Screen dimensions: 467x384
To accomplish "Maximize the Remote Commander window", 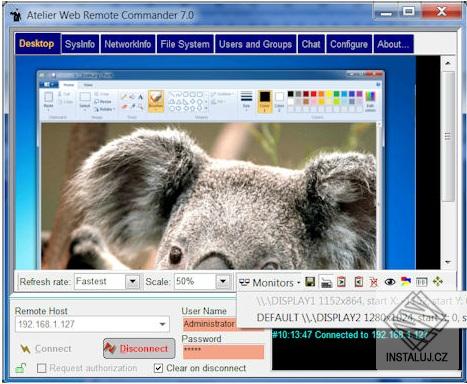I will (x=409, y=12).
